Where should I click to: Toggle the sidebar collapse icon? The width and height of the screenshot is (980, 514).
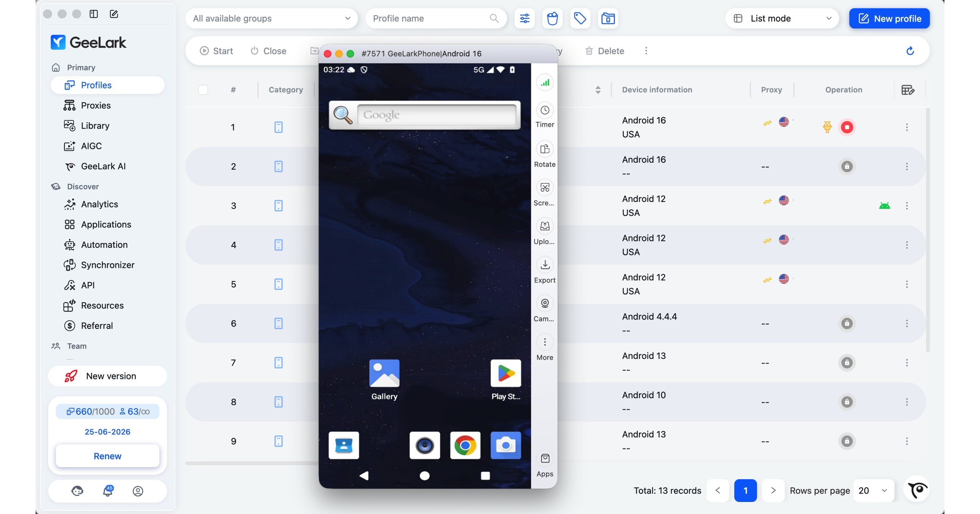click(94, 14)
